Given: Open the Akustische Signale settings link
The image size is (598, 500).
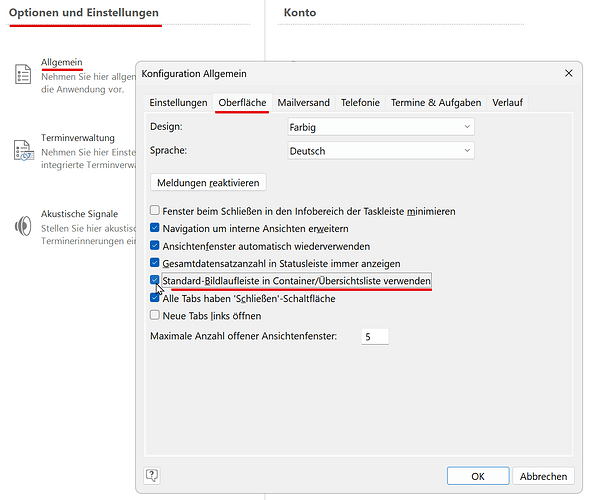Looking at the screenshot, I should click(79, 214).
